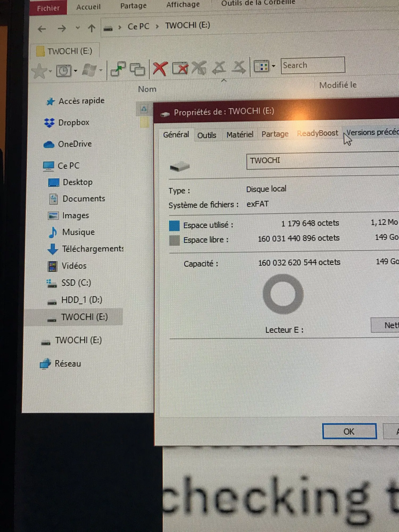
Task: Sort by the Modifié le column header
Action: [x=338, y=85]
